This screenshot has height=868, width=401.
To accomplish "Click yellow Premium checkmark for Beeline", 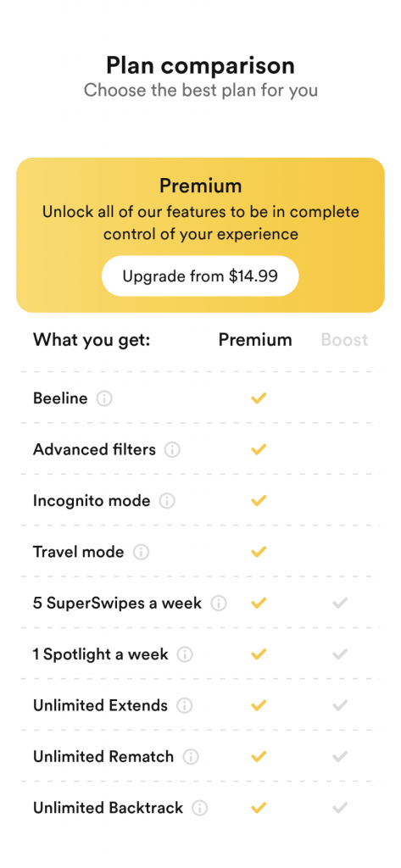I will click(x=259, y=398).
